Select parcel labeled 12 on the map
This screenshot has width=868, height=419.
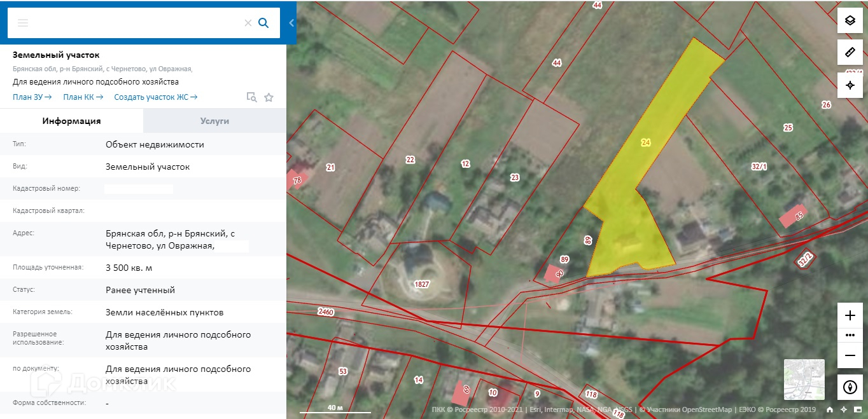465,164
